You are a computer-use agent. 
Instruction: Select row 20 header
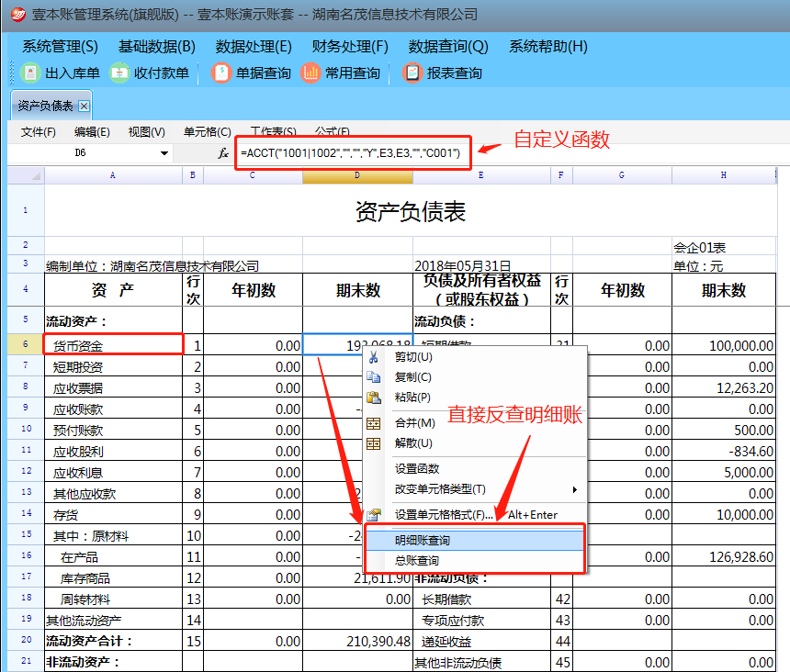(26, 640)
